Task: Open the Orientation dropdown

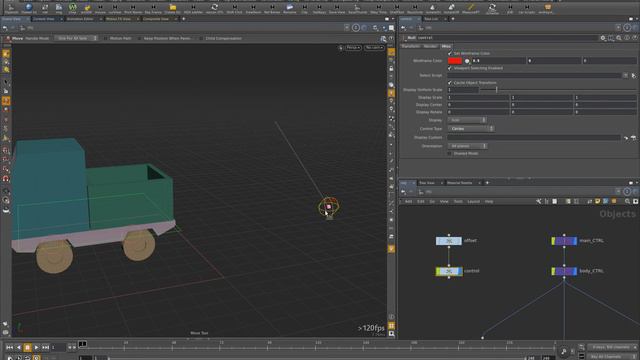Action: pyautogui.click(x=467, y=146)
